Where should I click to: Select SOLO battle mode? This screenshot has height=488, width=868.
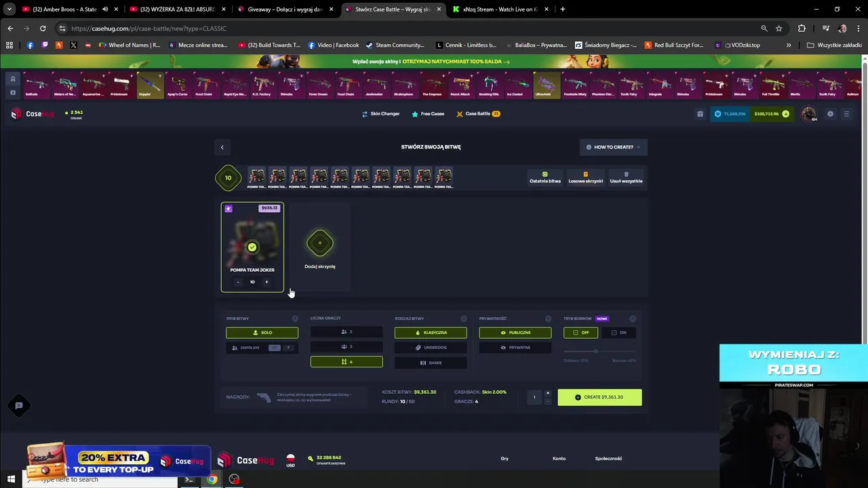click(262, 333)
